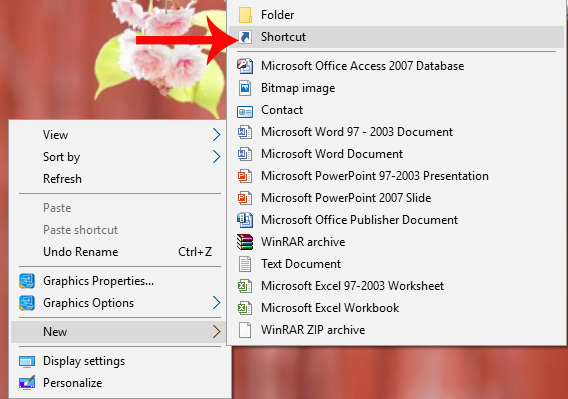
Task: Expand the New submenu arrow
Action: tap(216, 332)
